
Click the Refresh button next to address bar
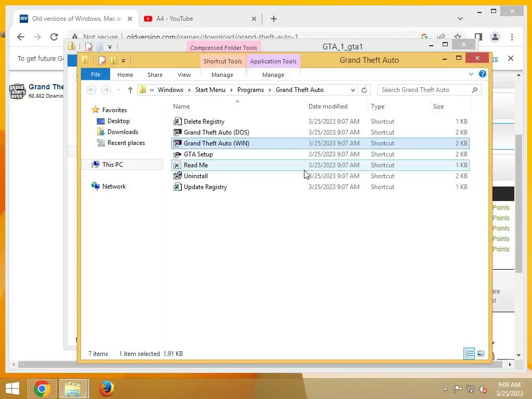pyautogui.click(x=364, y=90)
